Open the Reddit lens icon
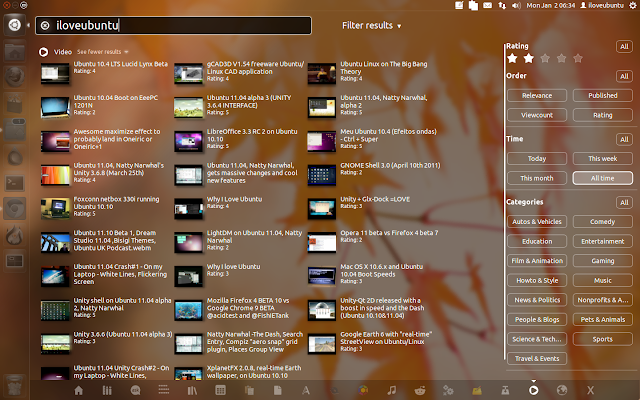Image resolution: width=640 pixels, height=400 pixels. 420,391
